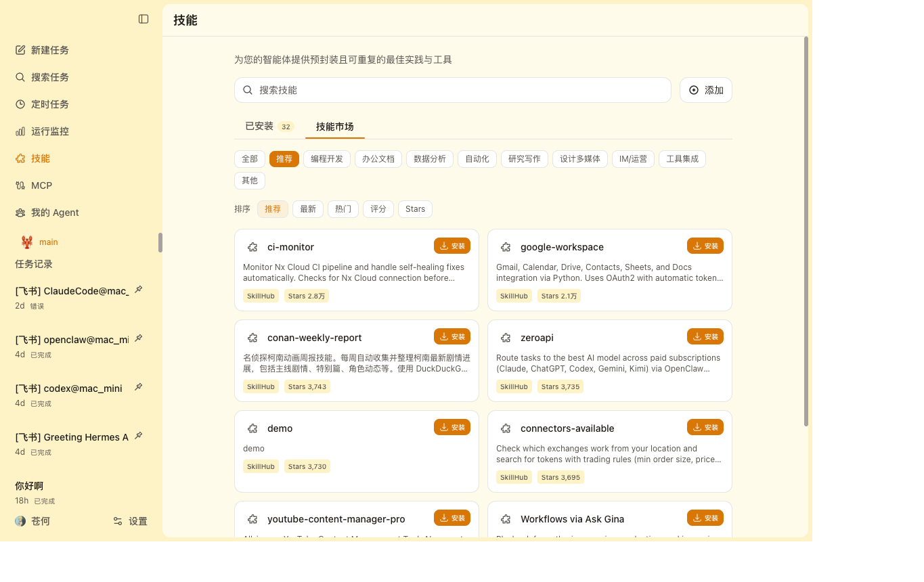Click the zeroapi puzzle icon
Image resolution: width=924 pixels, height=582 pixels.
click(506, 338)
